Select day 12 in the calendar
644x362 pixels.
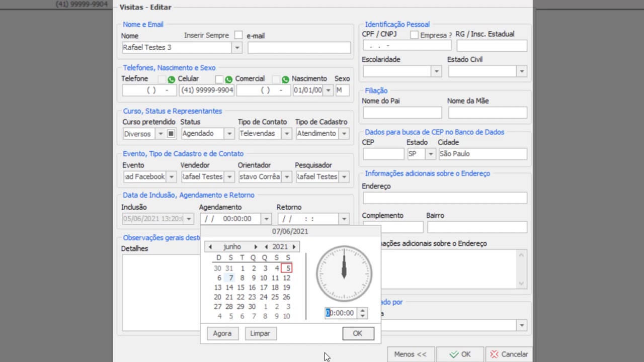[286, 278]
